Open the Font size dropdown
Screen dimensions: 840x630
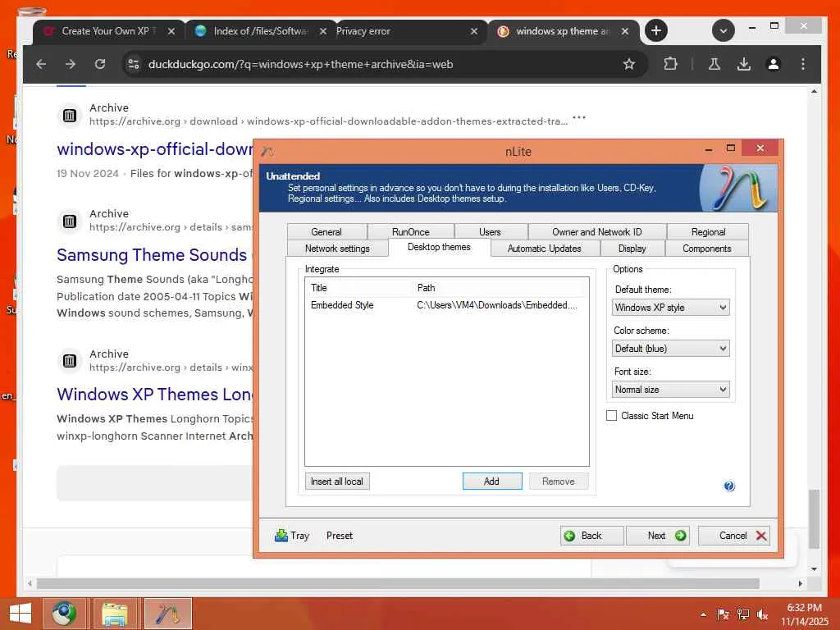670,390
